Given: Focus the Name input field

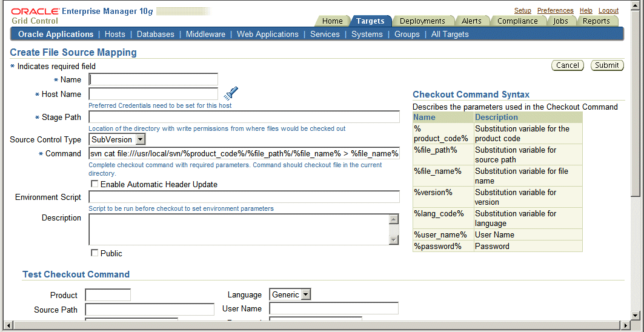Looking at the screenshot, I should click(x=154, y=79).
